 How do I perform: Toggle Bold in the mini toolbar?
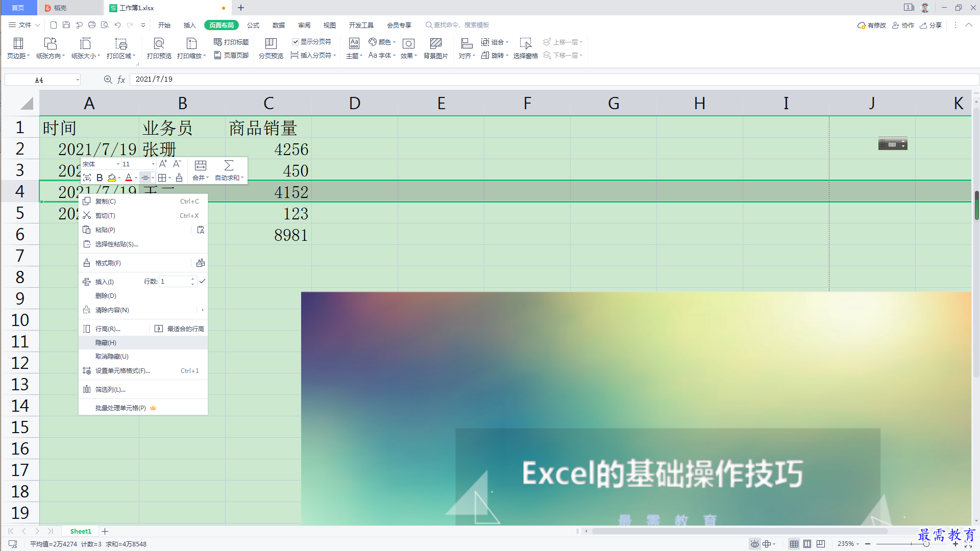click(x=100, y=178)
